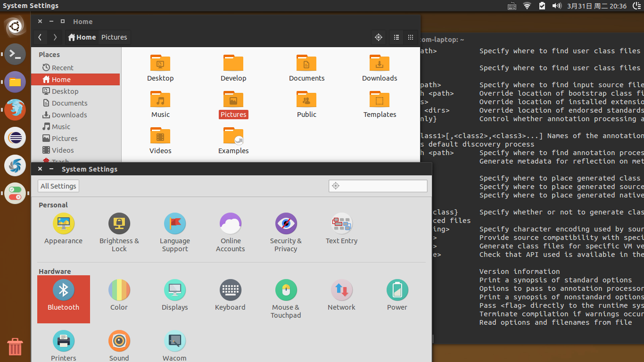The height and width of the screenshot is (362, 644).
Task: Select the Templates folder
Action: (x=380, y=104)
